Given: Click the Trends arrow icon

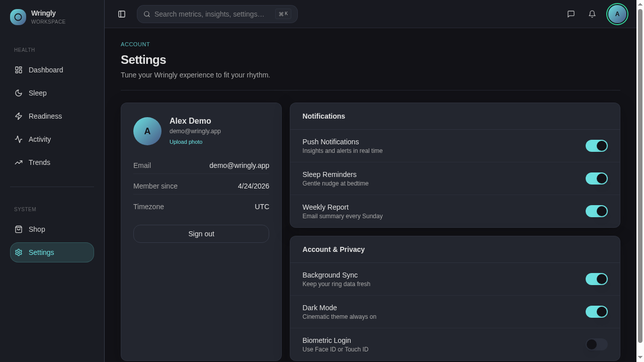Looking at the screenshot, I should pos(19,162).
